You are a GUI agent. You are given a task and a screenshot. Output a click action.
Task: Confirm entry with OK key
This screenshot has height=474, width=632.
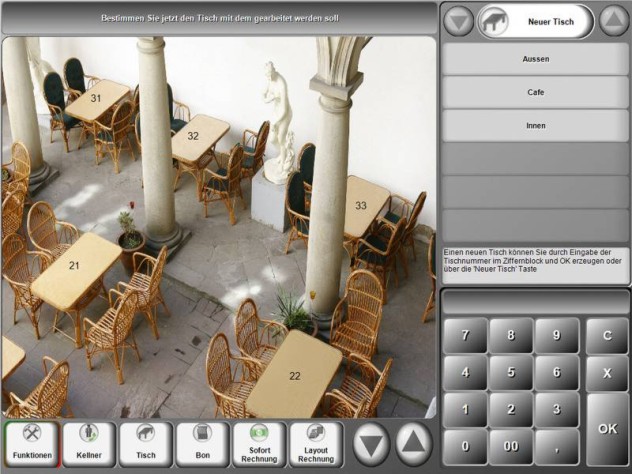pyautogui.click(x=607, y=429)
